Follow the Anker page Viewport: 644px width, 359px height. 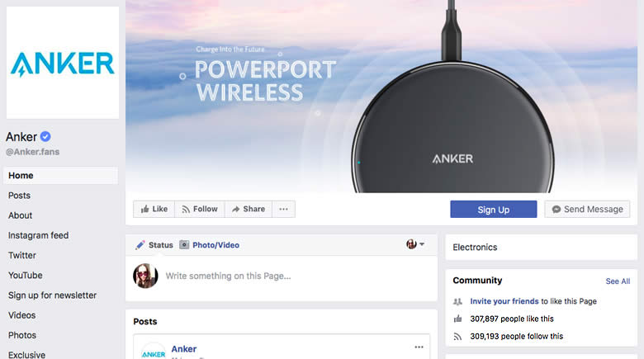coord(200,209)
